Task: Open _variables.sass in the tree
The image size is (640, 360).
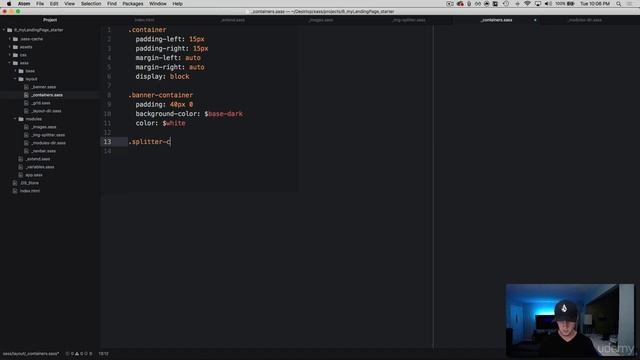Action: coord(40,167)
